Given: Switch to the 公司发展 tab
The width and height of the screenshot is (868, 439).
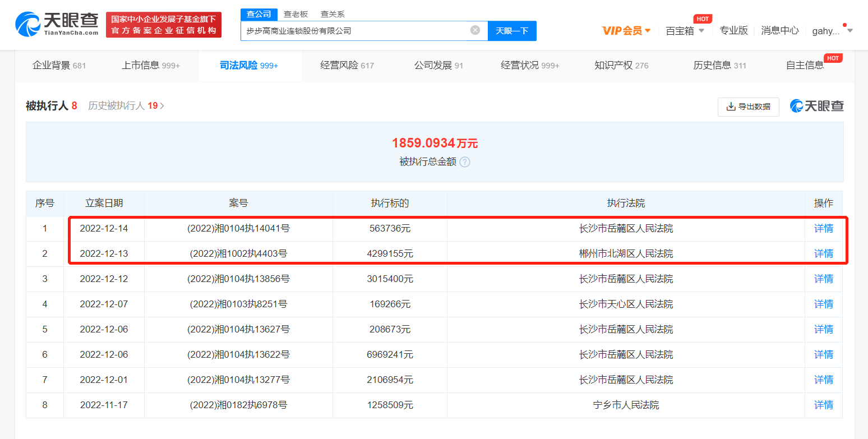Looking at the screenshot, I should click(x=438, y=66).
